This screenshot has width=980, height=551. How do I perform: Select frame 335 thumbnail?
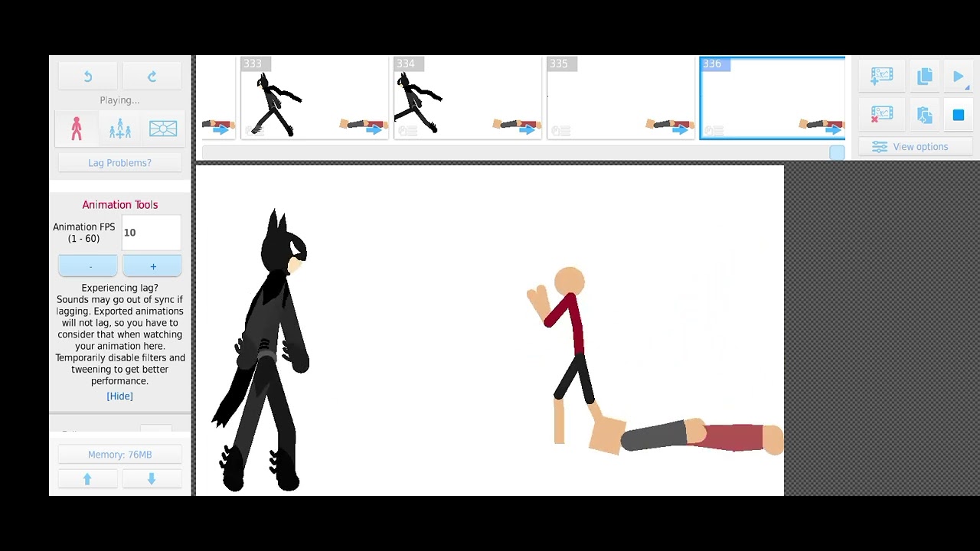pos(620,98)
